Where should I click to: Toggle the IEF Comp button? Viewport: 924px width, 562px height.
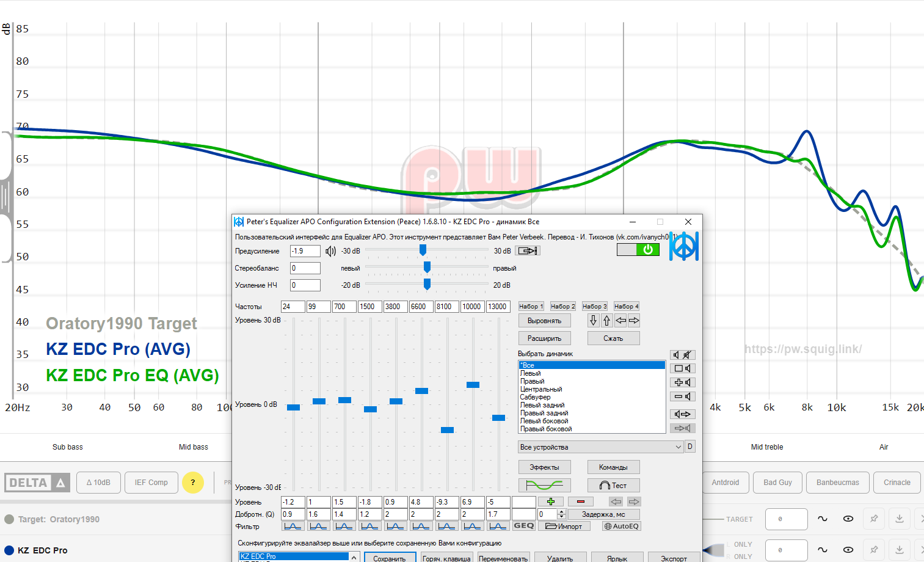(151, 483)
